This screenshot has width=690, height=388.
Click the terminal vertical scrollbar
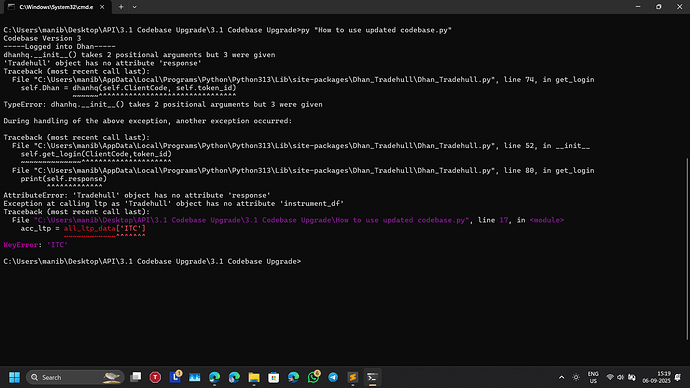(687, 249)
